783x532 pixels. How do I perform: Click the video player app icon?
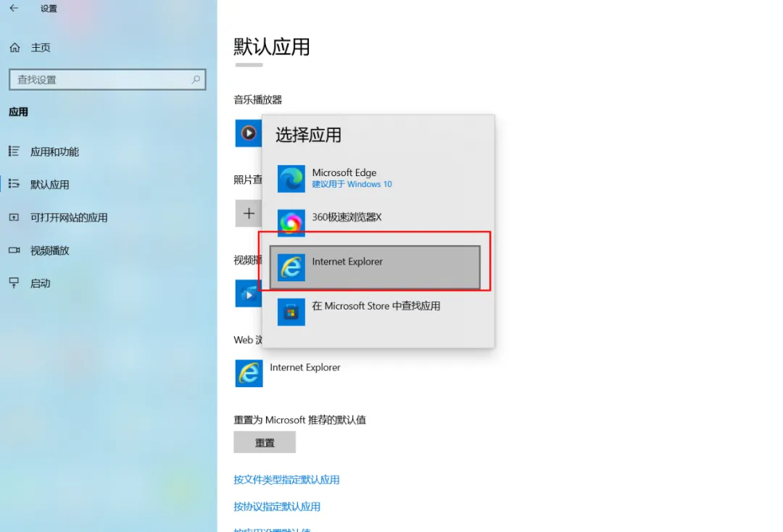point(248,294)
